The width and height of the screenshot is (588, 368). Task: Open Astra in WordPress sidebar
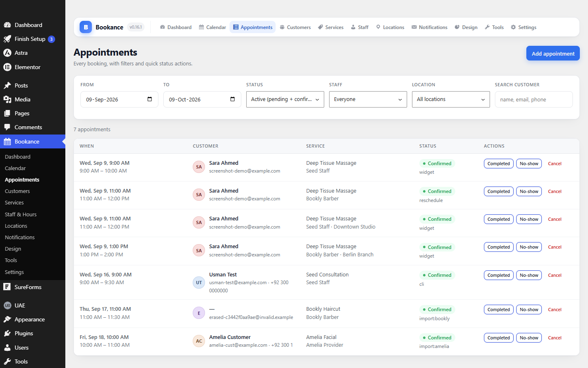tap(33, 53)
